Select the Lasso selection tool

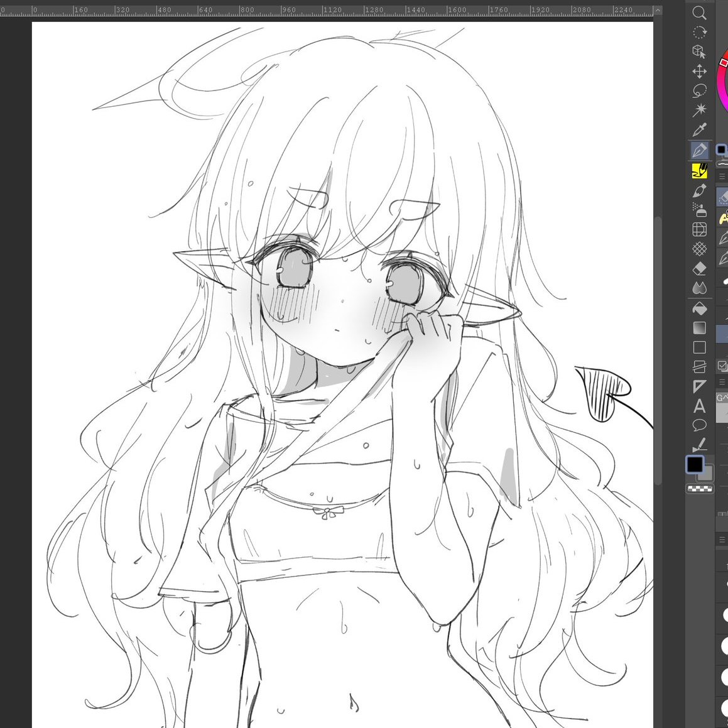click(699, 90)
